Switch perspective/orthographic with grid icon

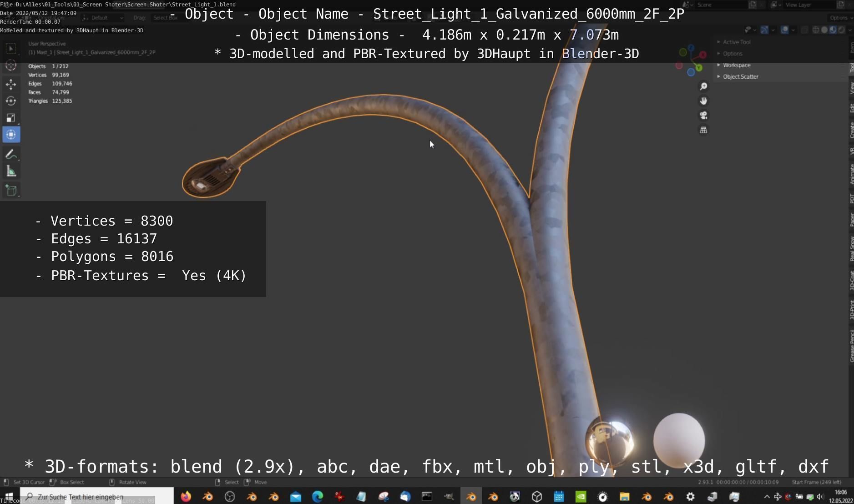pyautogui.click(x=703, y=130)
